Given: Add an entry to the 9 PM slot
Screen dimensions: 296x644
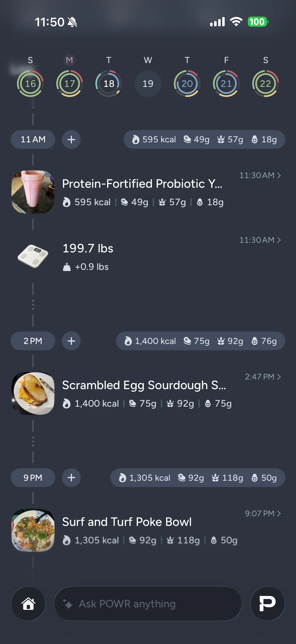Looking at the screenshot, I should [x=71, y=478].
